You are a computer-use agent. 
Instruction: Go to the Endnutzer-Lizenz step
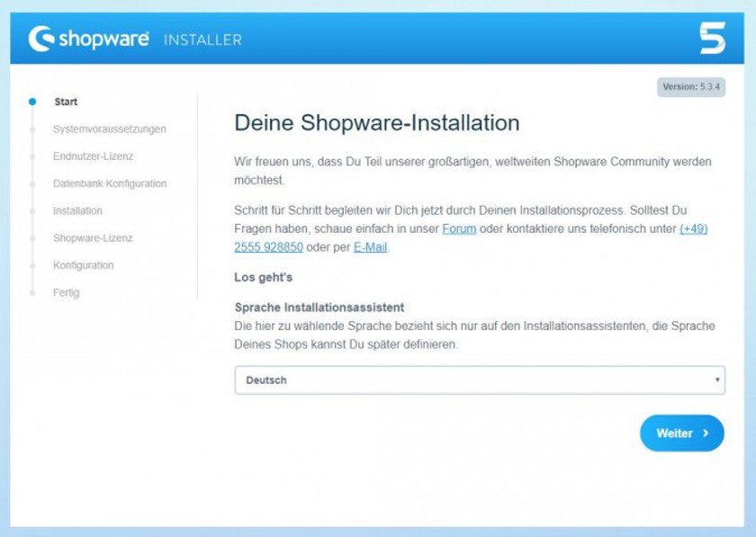point(93,157)
